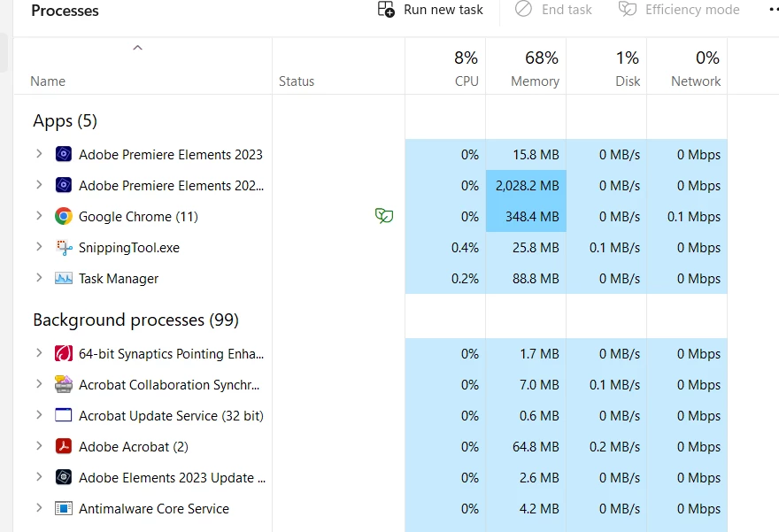Screen dimensions: 779x532
Task: Click the 0.1 Mbps network value
Action: click(x=693, y=217)
